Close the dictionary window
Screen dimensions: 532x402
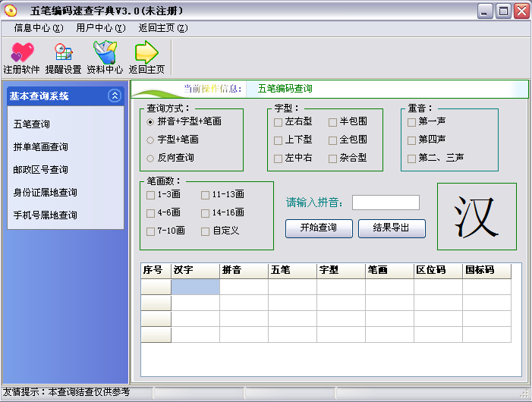pyautogui.click(x=522, y=11)
